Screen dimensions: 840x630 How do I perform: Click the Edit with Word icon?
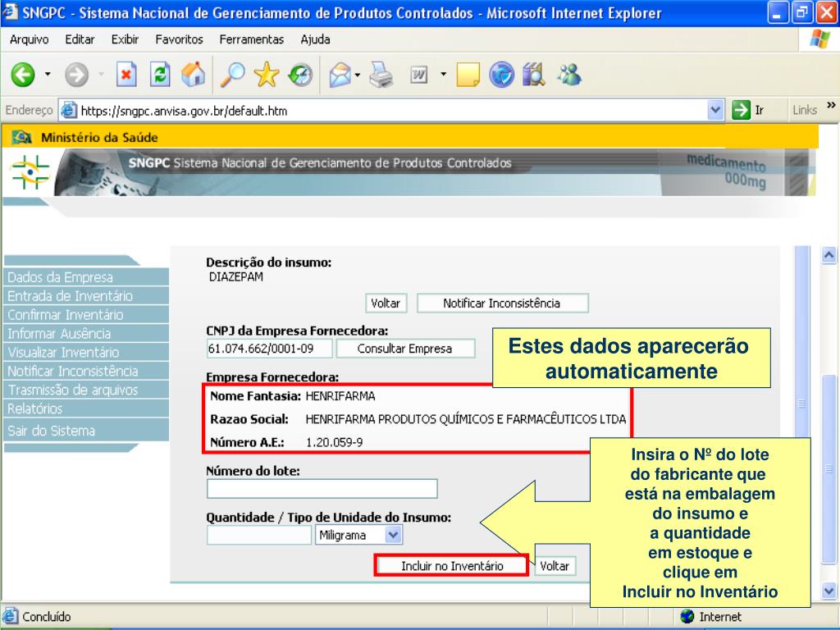click(419, 75)
